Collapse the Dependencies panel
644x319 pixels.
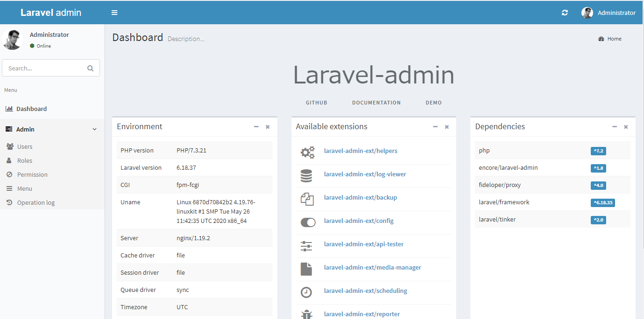615,126
